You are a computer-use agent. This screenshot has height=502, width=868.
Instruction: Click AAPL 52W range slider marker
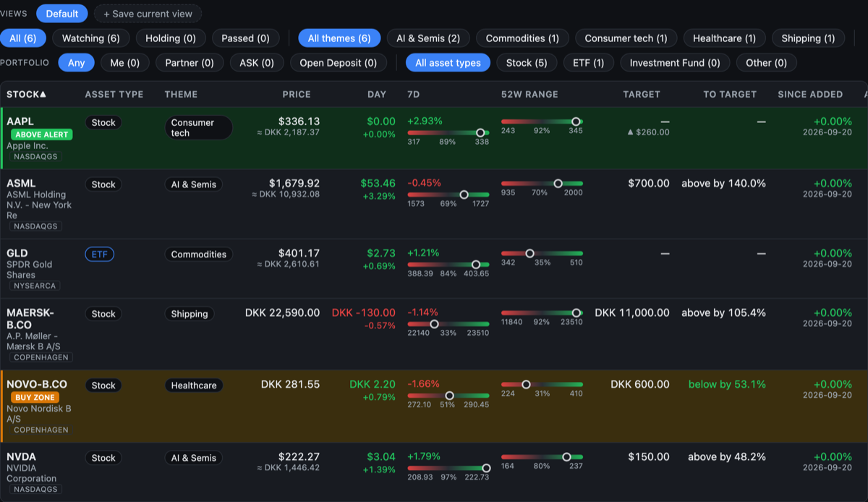point(576,122)
